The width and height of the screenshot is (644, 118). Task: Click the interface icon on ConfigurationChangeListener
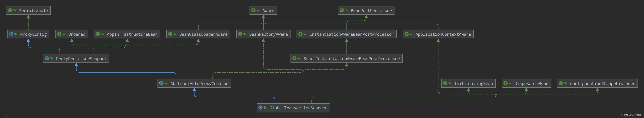(x=561, y=83)
